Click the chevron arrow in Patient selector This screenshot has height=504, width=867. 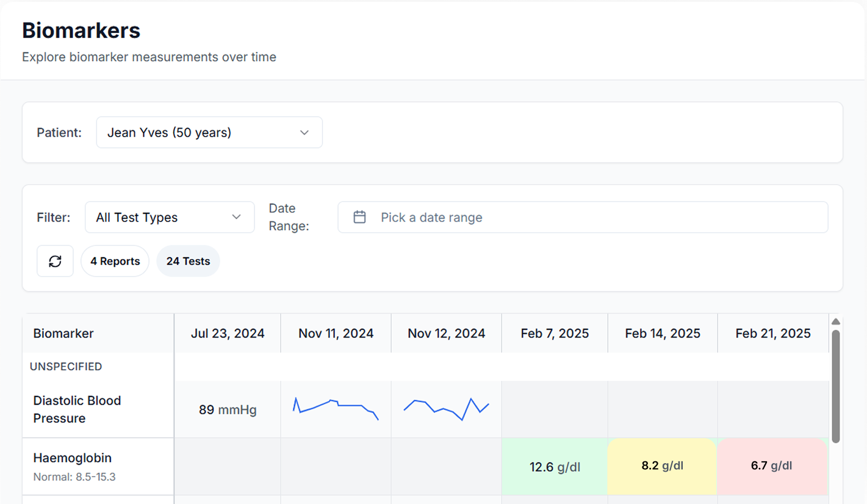pyautogui.click(x=304, y=132)
